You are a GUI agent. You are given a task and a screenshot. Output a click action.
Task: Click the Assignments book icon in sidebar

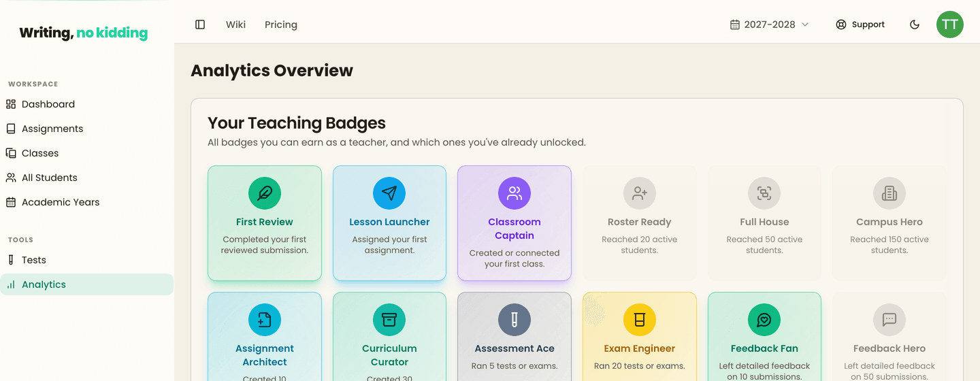(x=11, y=129)
